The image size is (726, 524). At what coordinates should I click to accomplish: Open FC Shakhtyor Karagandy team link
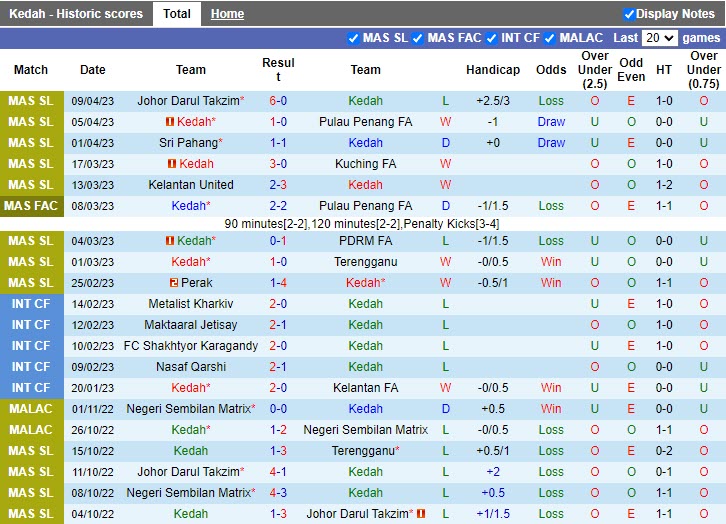tap(191, 346)
